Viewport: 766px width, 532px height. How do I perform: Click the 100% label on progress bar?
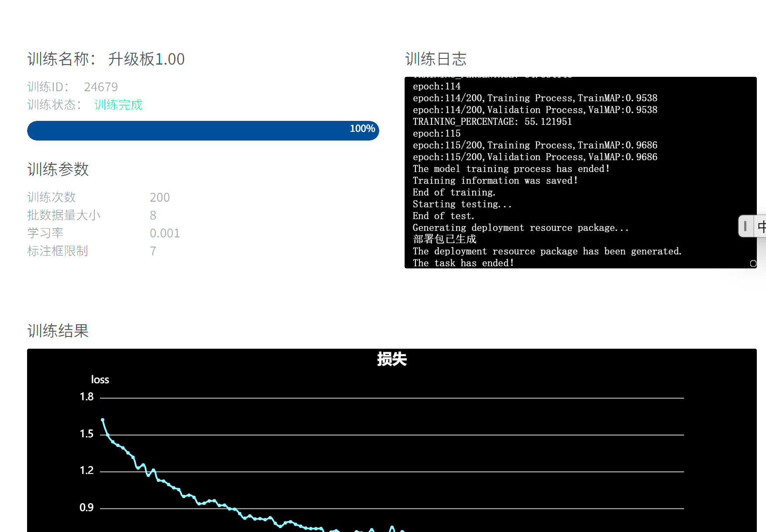click(362, 129)
